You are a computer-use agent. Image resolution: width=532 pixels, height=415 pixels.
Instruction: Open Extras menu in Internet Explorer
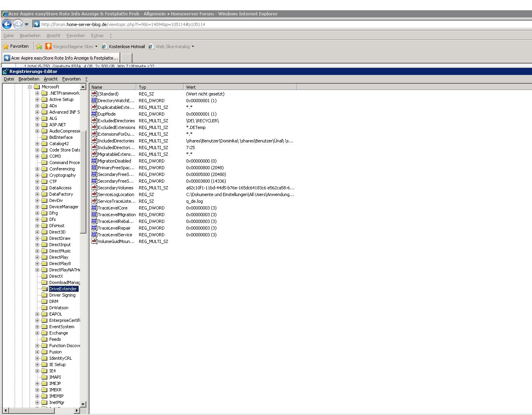pos(97,36)
